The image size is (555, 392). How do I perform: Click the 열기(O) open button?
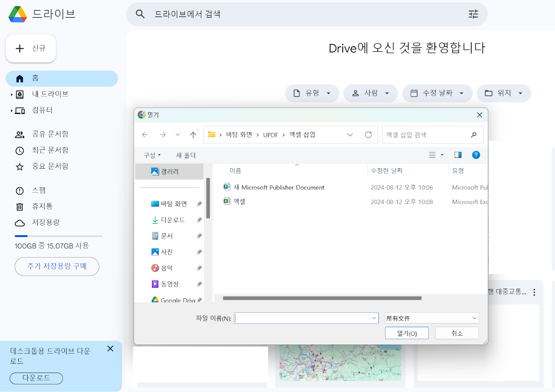pos(407,333)
